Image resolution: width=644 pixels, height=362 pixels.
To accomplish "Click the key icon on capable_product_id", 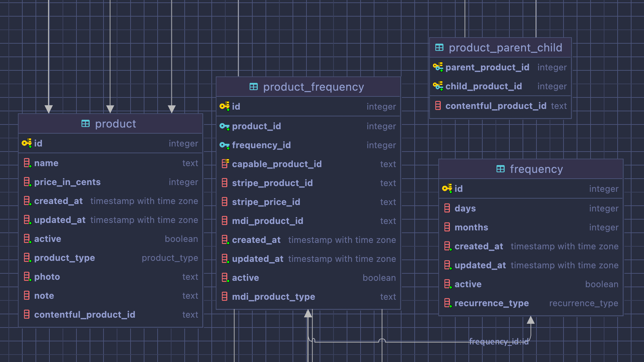I will [224, 164].
